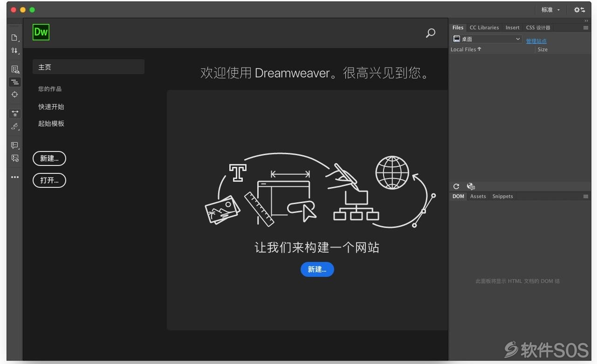Viewport: 597px width, 364px height.
Task: Switch to the Files tab
Action: coord(458,27)
